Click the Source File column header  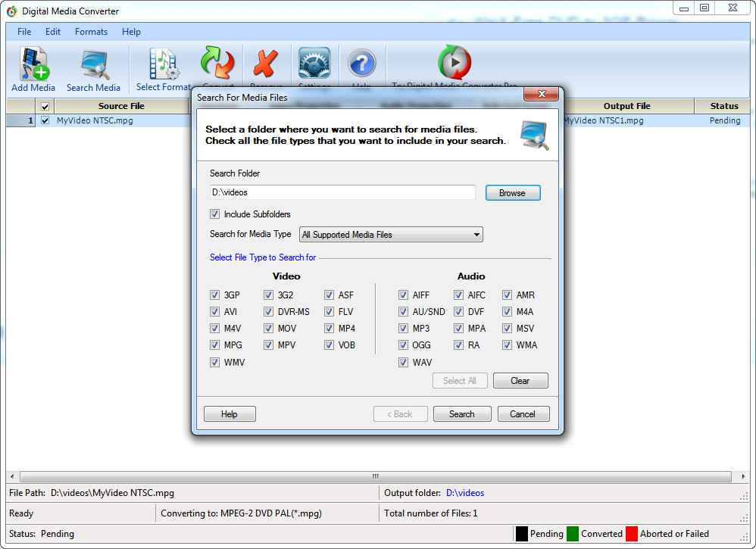pos(121,106)
